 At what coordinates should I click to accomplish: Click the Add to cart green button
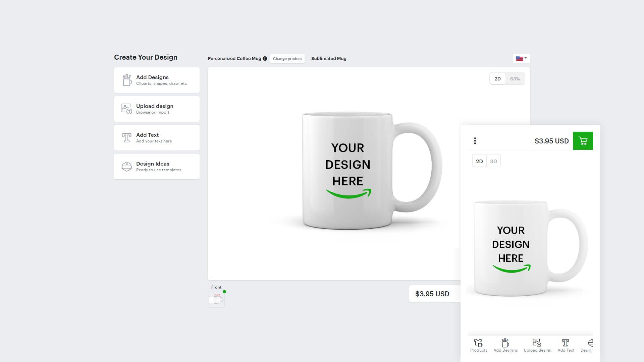coord(583,140)
